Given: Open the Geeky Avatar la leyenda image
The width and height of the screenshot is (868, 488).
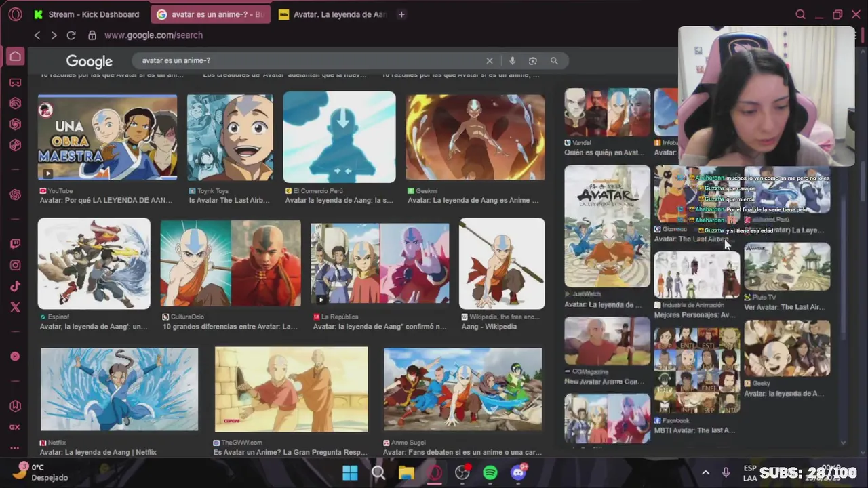Looking at the screenshot, I should [787, 348].
